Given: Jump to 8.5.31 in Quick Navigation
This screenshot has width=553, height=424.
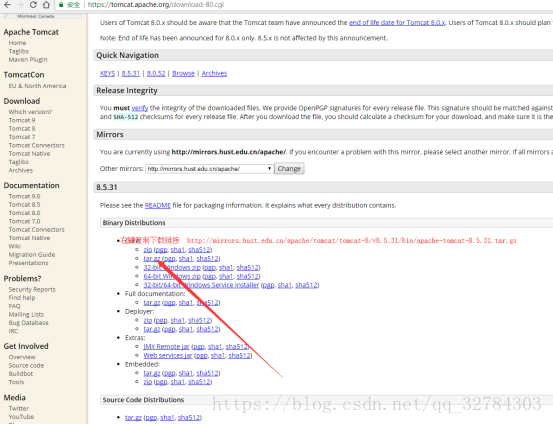Looking at the screenshot, I should [131, 73].
